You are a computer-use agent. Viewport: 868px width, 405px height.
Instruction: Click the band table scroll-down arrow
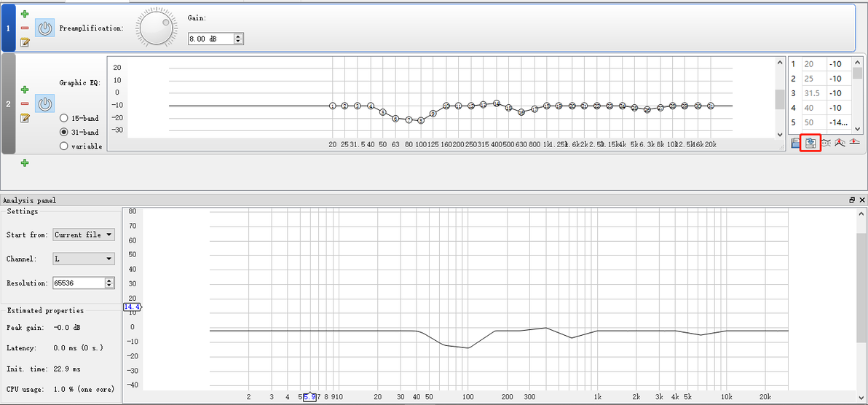[x=858, y=130]
